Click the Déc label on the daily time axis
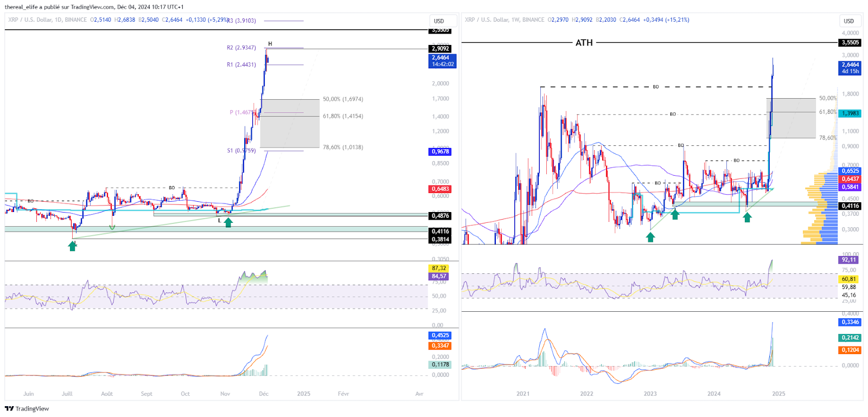Viewport: 868px width, 417px height. click(264, 394)
